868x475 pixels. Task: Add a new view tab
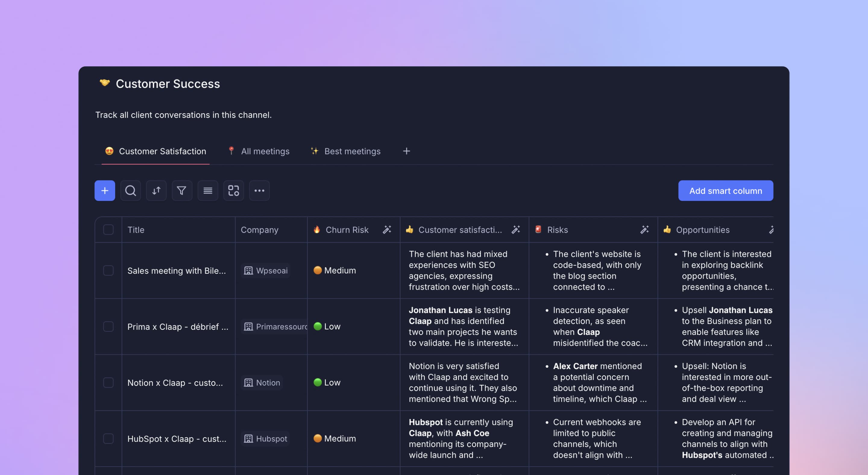[x=406, y=151]
